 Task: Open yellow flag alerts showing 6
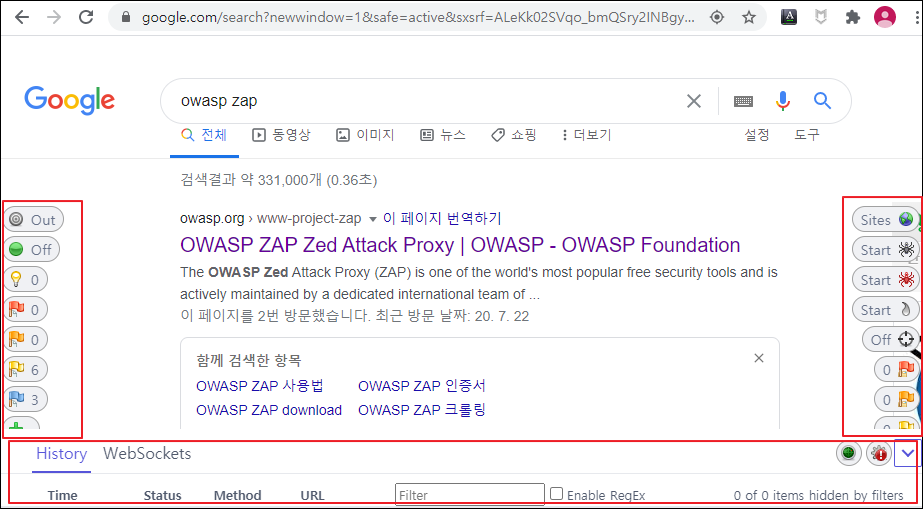26,369
